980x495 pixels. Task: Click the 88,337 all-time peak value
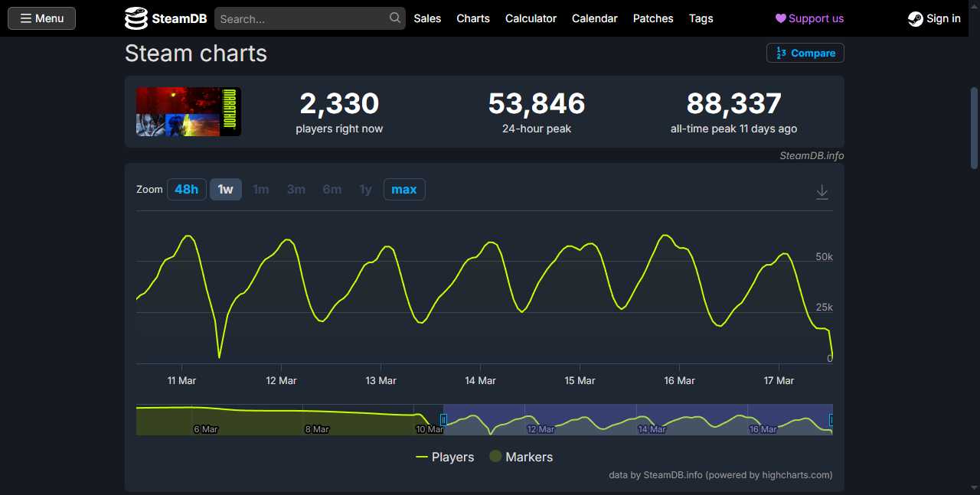click(733, 103)
